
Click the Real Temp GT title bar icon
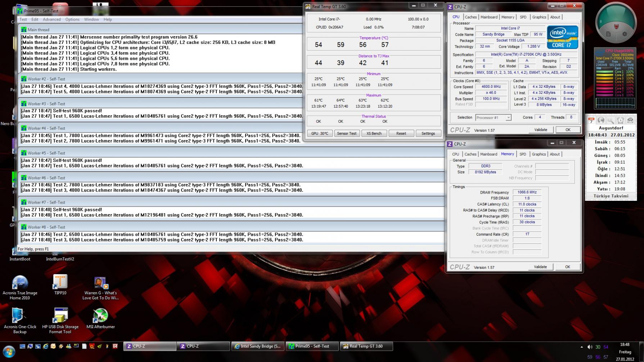pos(308,6)
